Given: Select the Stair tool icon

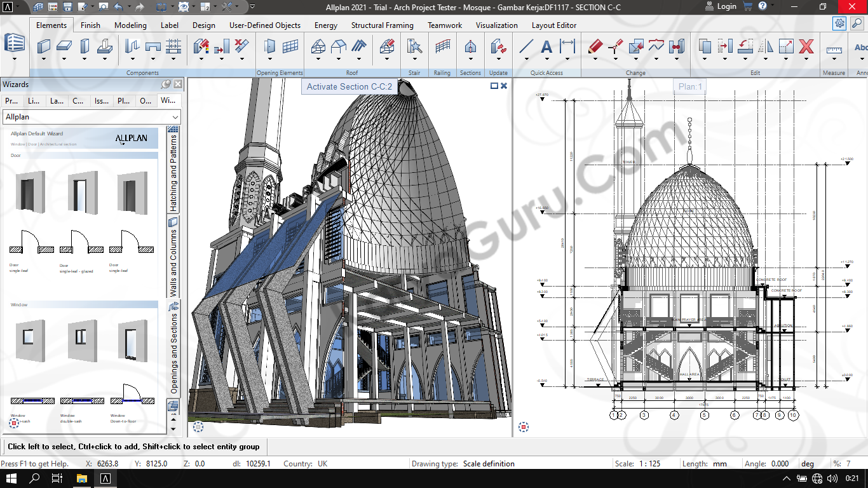Looking at the screenshot, I should 414,46.
